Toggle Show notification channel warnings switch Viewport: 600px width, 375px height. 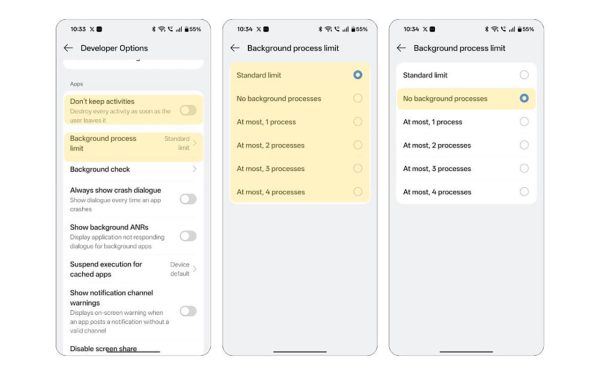188,311
